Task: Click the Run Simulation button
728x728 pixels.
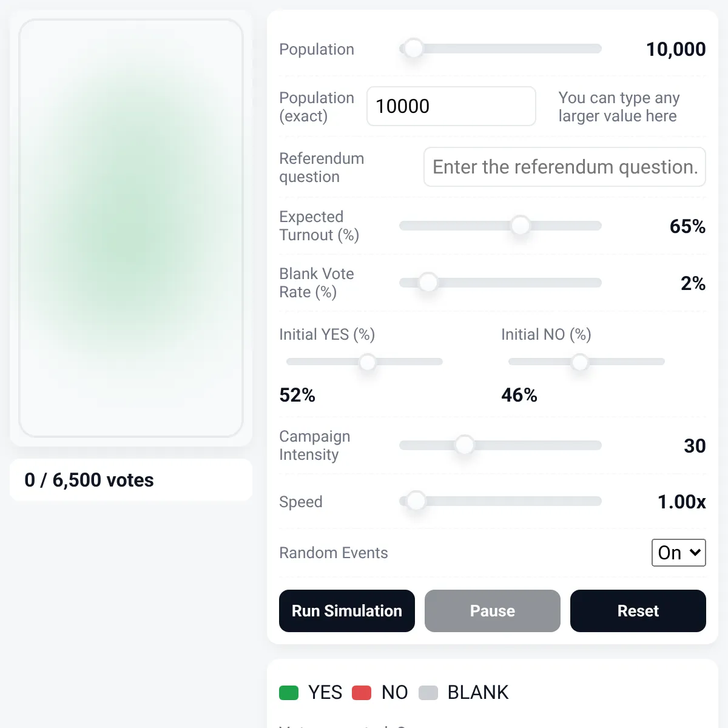Action: pos(347,611)
